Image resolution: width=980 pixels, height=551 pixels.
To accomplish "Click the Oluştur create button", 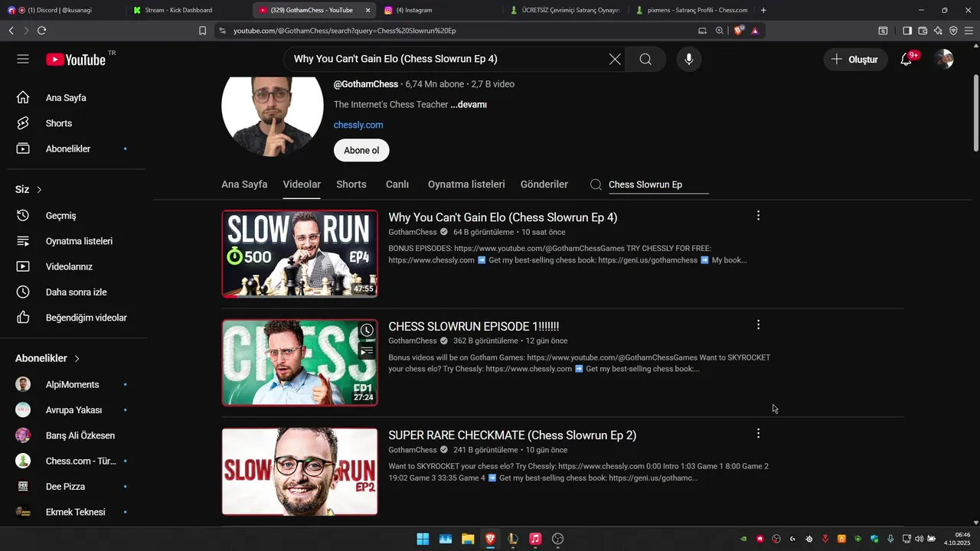I will point(855,59).
